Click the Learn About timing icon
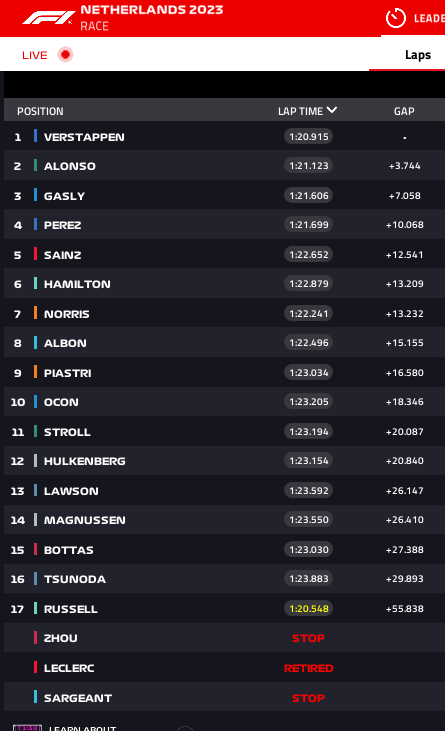Viewport: 445px width, 731px height. click(x=27, y=728)
